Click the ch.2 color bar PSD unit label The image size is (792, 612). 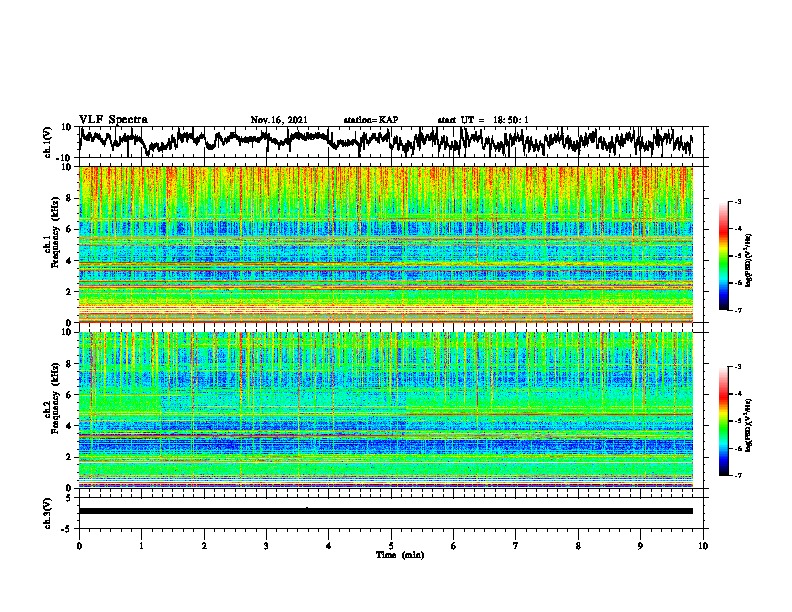coord(749,425)
